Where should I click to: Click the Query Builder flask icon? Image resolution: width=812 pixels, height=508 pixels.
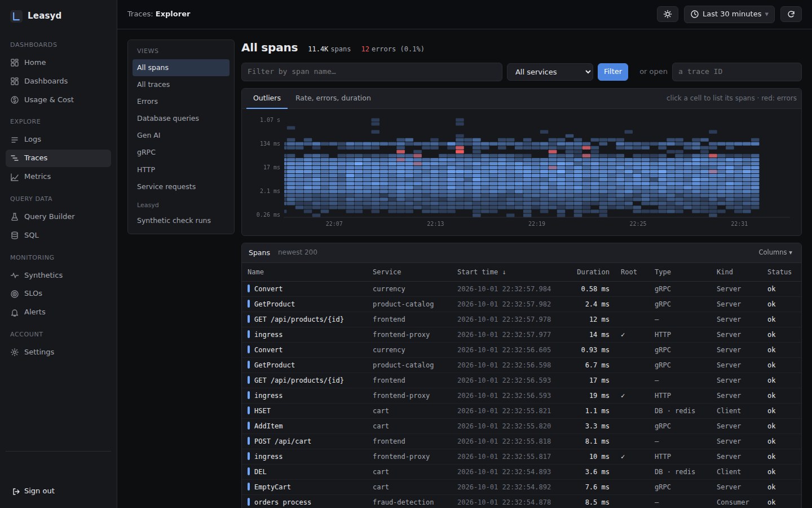(15, 217)
